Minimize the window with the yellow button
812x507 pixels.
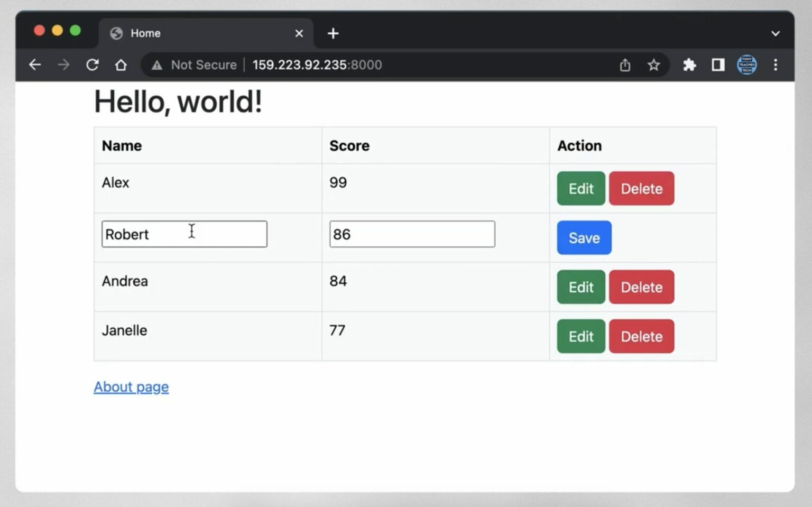(x=57, y=31)
